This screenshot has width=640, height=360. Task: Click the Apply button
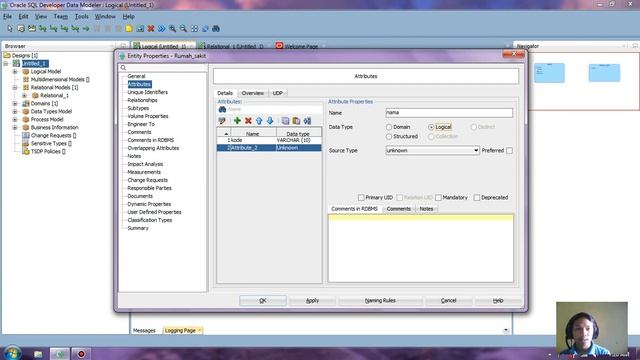pyautogui.click(x=312, y=300)
